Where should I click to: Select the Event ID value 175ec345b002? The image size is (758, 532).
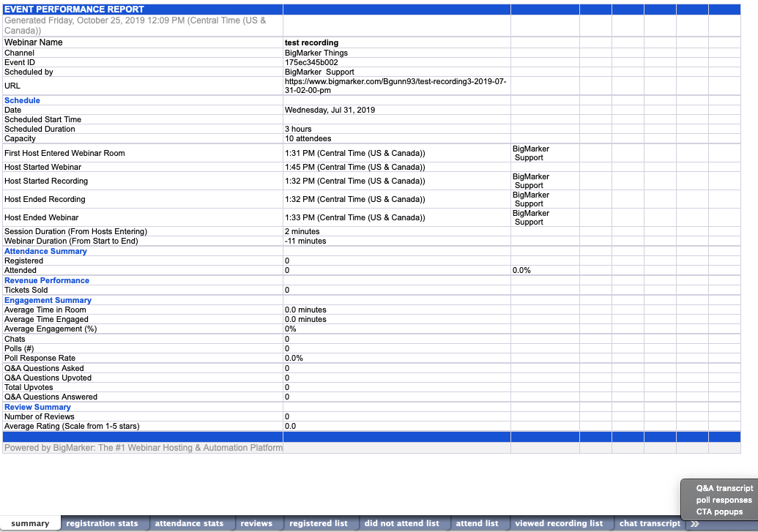click(x=396, y=62)
